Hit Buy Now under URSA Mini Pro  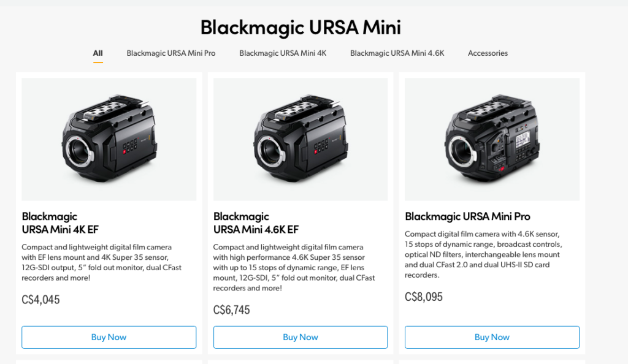coord(492,337)
